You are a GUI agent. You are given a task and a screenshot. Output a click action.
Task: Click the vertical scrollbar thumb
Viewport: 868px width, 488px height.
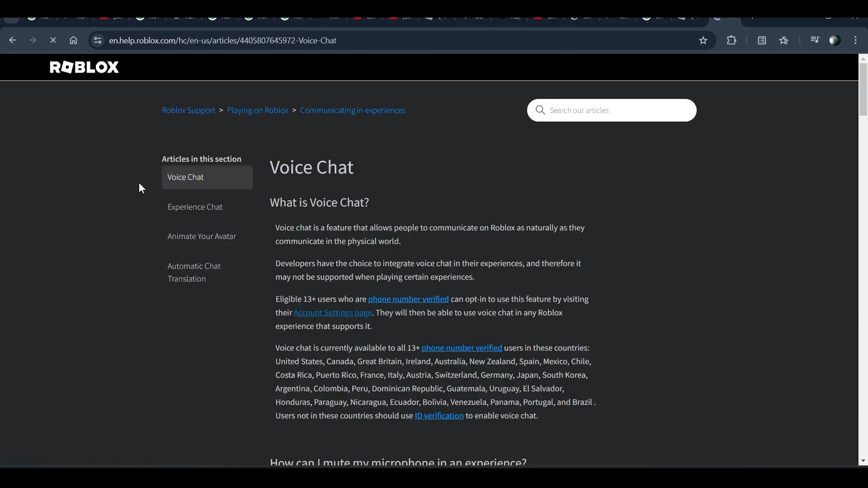863,89
